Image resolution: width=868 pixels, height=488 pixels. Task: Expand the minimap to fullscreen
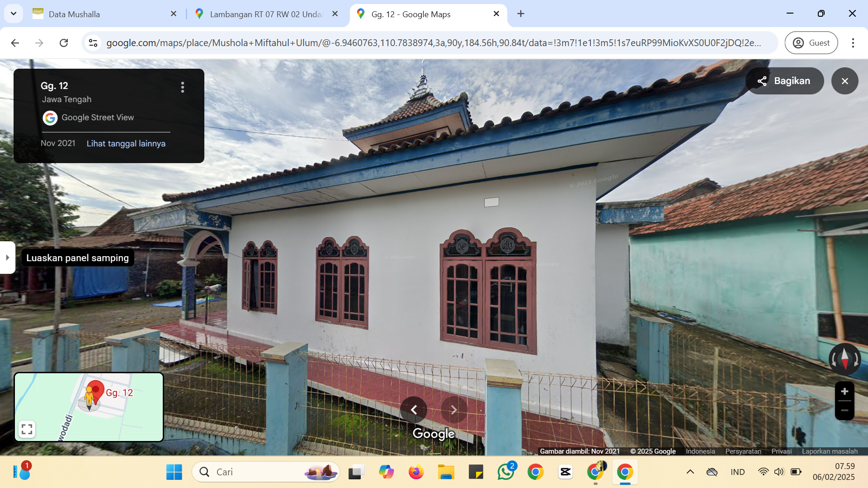coord(27,429)
